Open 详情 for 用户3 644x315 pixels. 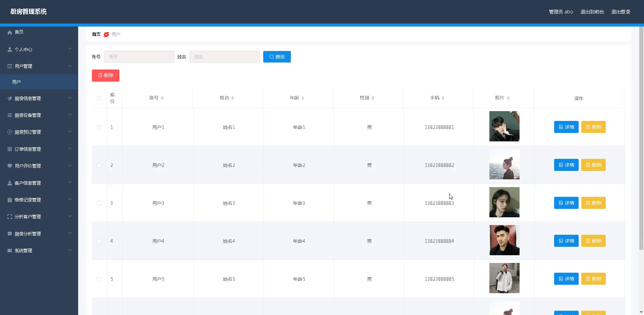tap(566, 203)
